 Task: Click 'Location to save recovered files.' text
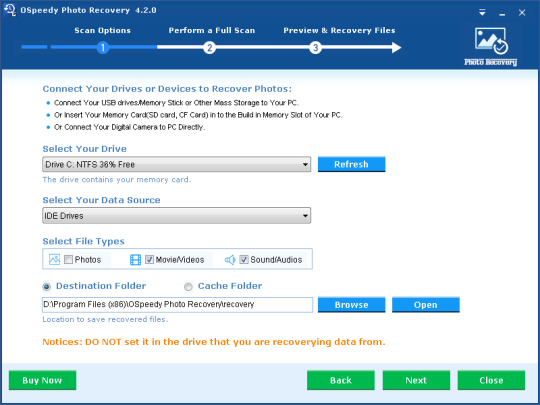105,320
